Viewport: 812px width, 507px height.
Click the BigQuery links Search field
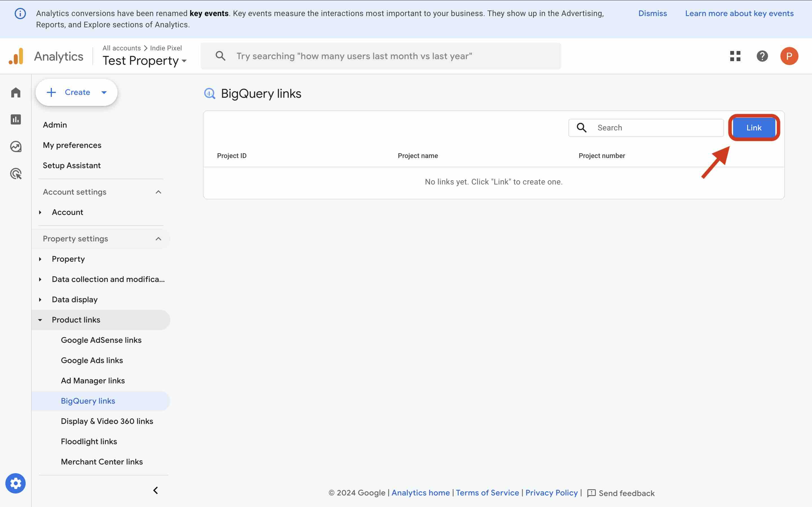658,128
